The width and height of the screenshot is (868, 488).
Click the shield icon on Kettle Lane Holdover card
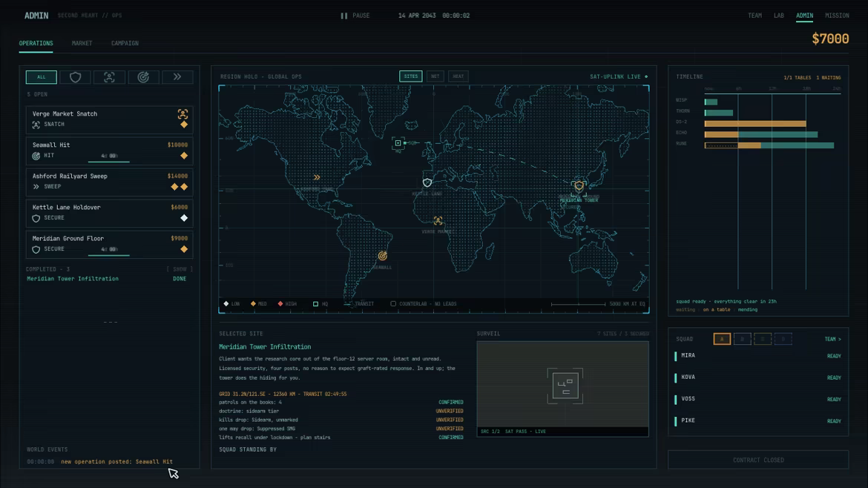point(36,219)
